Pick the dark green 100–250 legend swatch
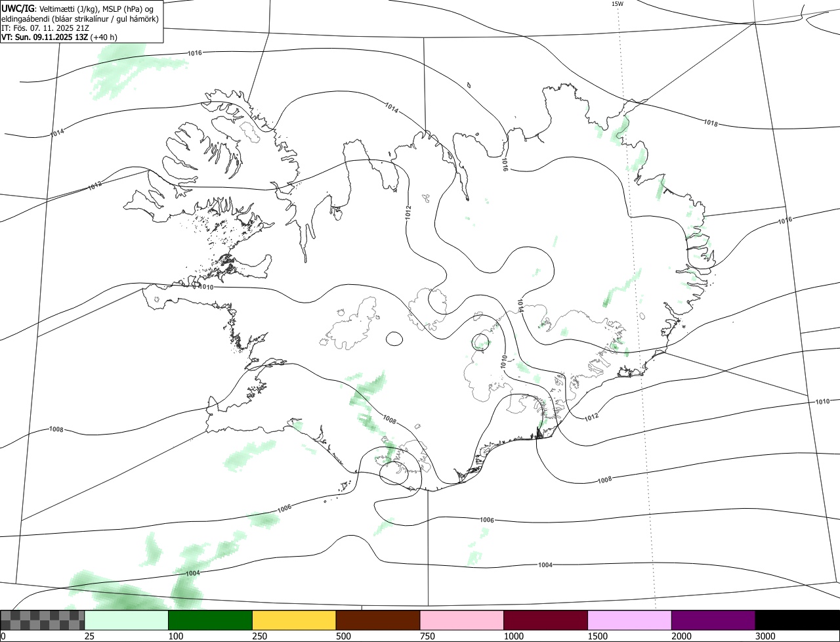The height and width of the screenshot is (642, 840). (x=211, y=620)
